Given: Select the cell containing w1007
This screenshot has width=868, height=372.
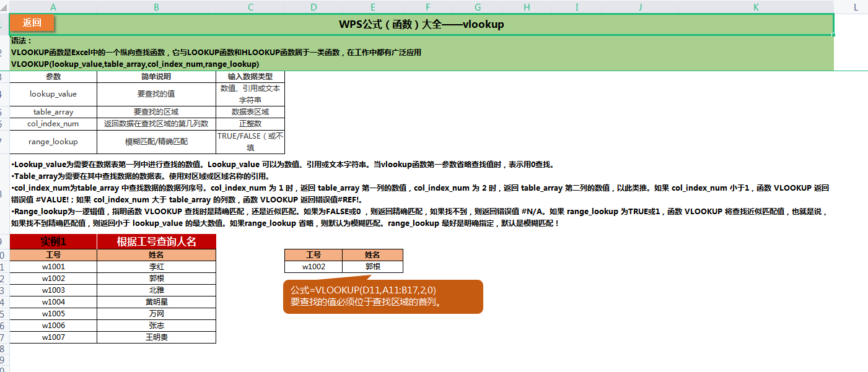Looking at the screenshot, I should point(53,337).
